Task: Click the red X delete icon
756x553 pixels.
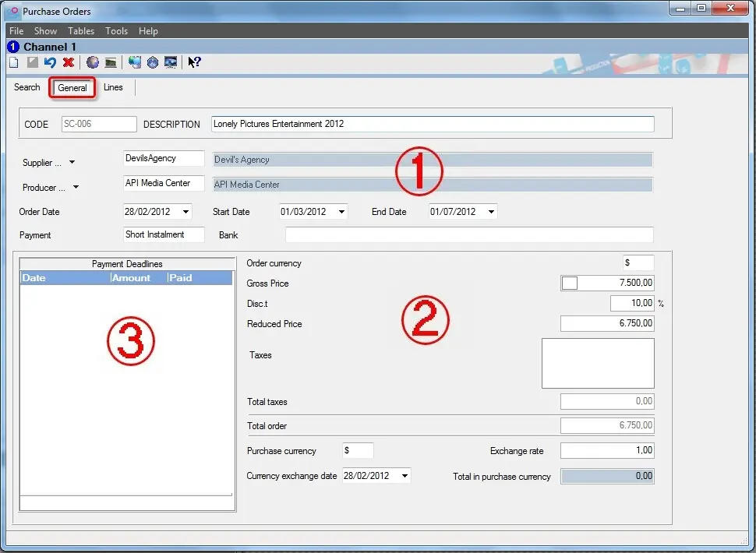Action: (69, 63)
